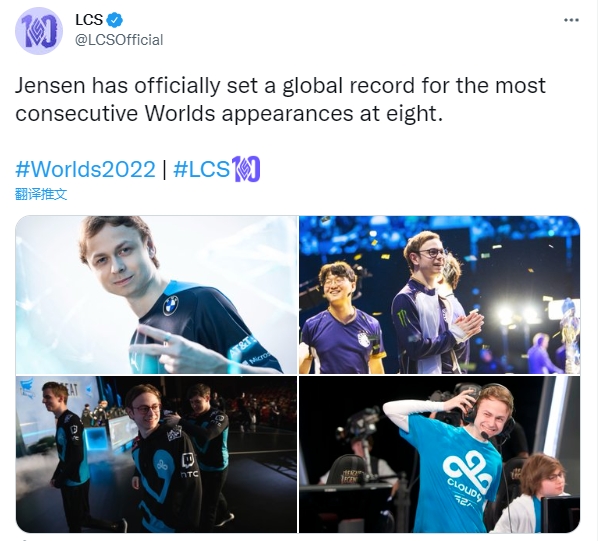This screenshot has height=541, width=598.
Task: Click the HTC logo on the jacket
Action: point(189,474)
